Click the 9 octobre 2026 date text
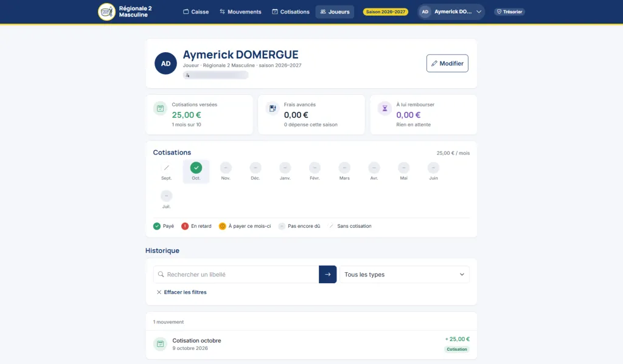623x364 pixels. pyautogui.click(x=190, y=349)
